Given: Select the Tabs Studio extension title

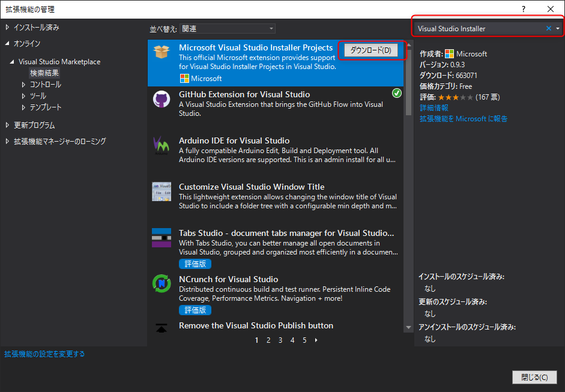Looking at the screenshot, I should pyautogui.click(x=286, y=233).
